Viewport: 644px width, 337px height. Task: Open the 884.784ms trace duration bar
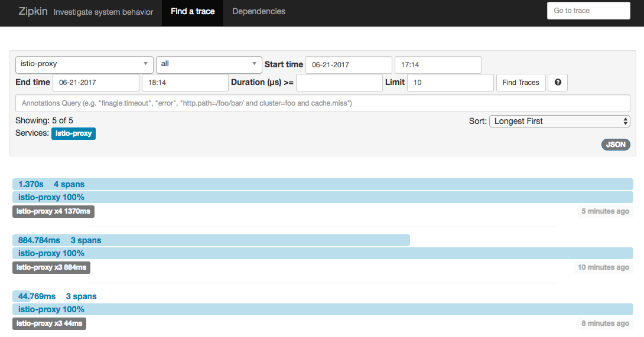211,240
